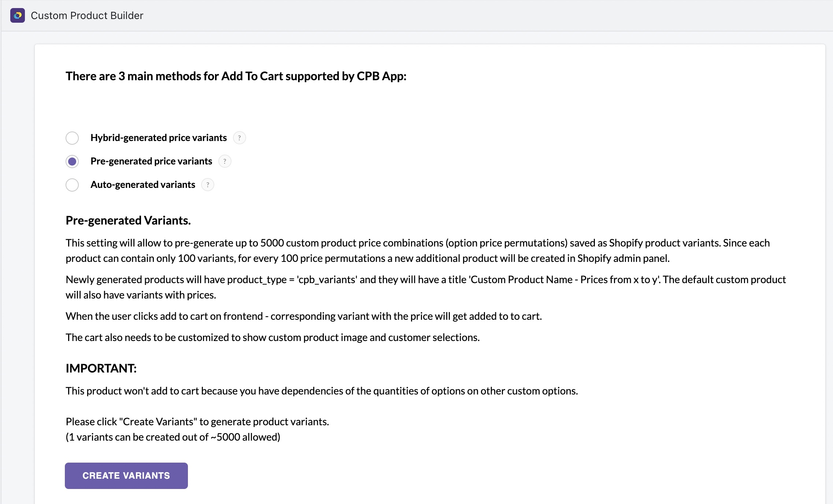Open help tooltip for Hybrid-generated price variants
This screenshot has height=504, width=833.
click(239, 138)
